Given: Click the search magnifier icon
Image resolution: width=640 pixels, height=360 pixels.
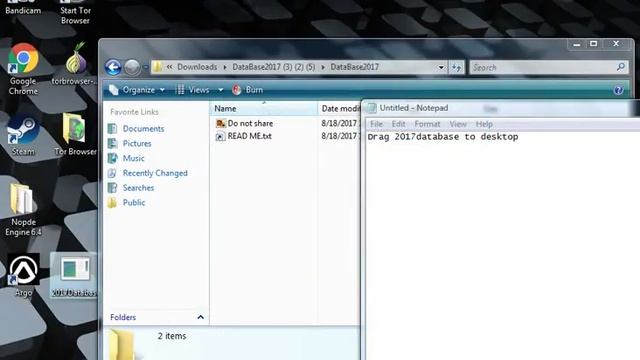Looking at the screenshot, I should 621,67.
